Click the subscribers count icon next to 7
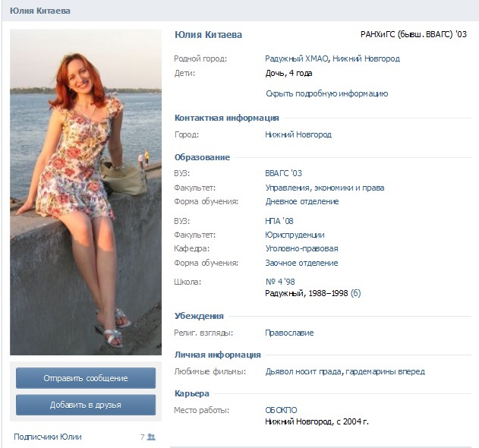 [151, 437]
